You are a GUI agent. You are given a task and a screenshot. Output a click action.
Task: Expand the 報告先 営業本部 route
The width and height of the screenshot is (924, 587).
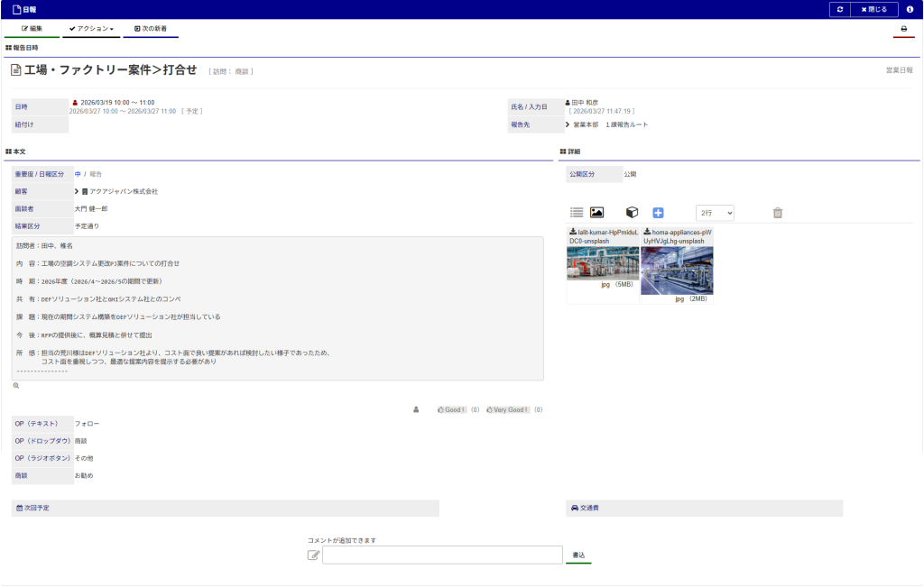point(568,124)
